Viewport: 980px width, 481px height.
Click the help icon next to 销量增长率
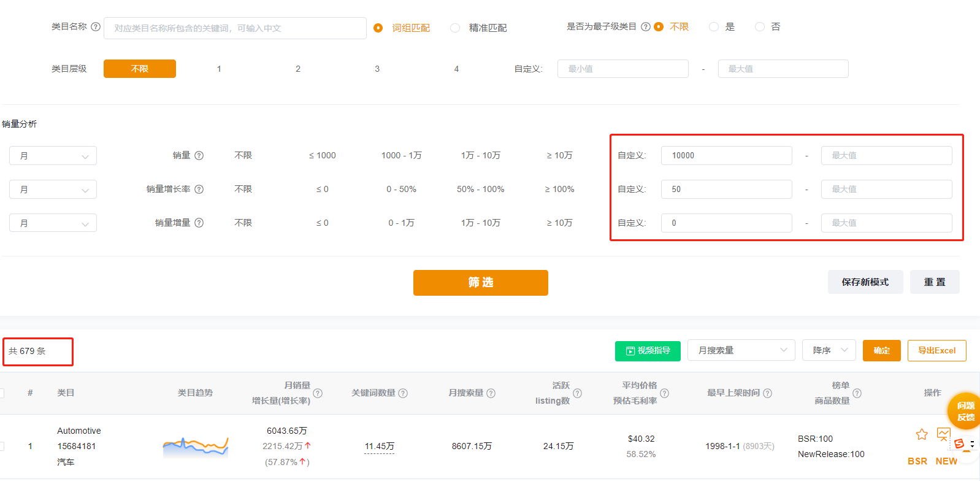(199, 190)
